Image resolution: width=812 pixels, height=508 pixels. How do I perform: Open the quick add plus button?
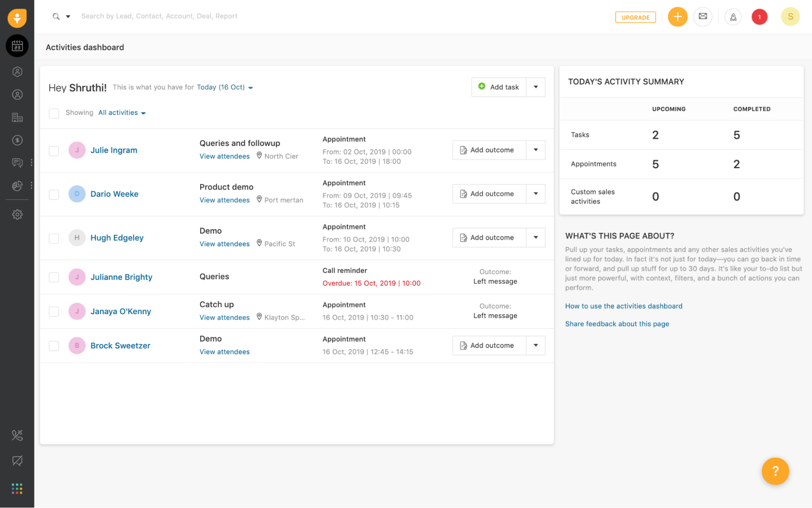coord(678,17)
